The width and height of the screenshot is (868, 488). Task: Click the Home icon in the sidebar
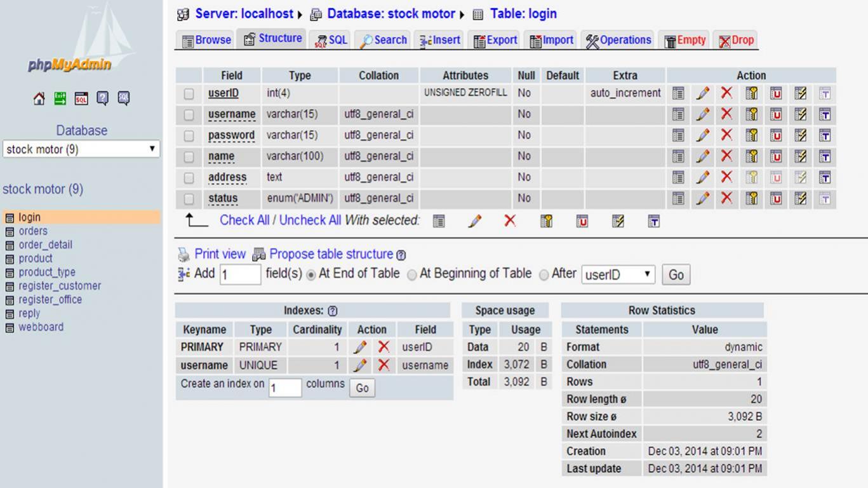pos(39,98)
